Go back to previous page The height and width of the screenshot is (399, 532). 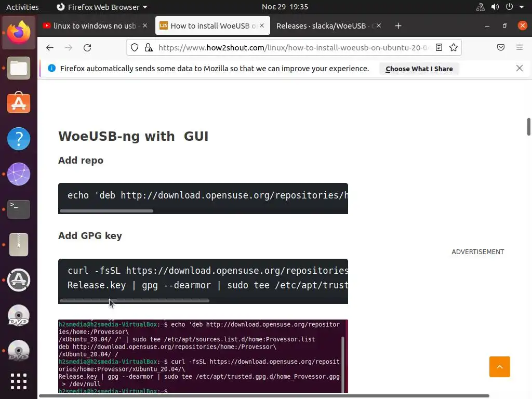[x=50, y=47]
